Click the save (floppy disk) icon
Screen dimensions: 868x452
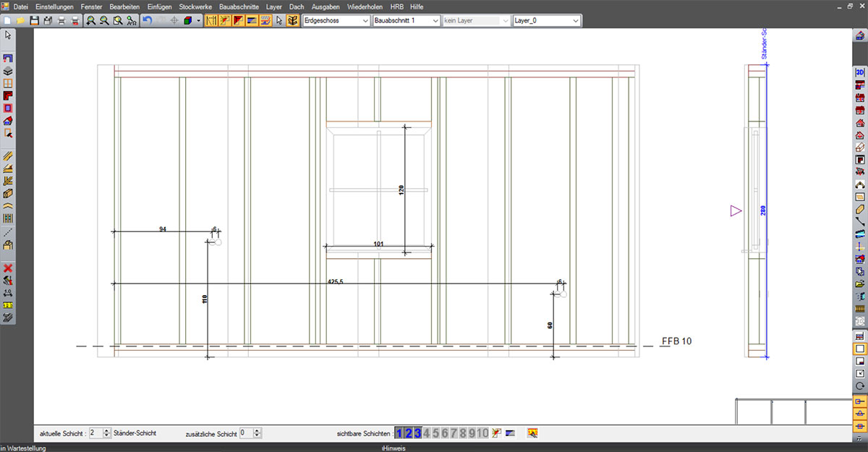click(34, 21)
